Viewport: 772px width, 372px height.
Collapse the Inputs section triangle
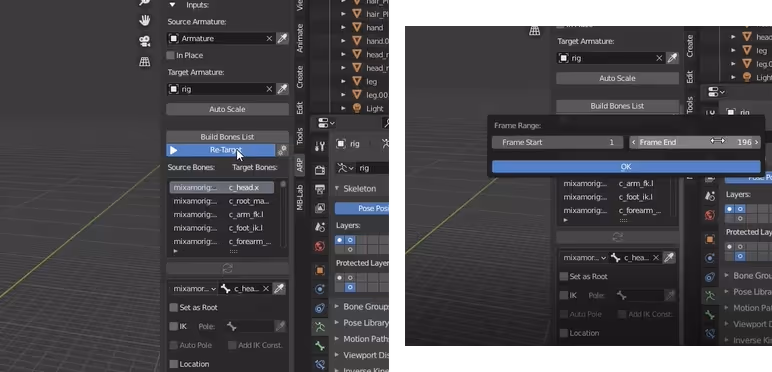coord(172,5)
